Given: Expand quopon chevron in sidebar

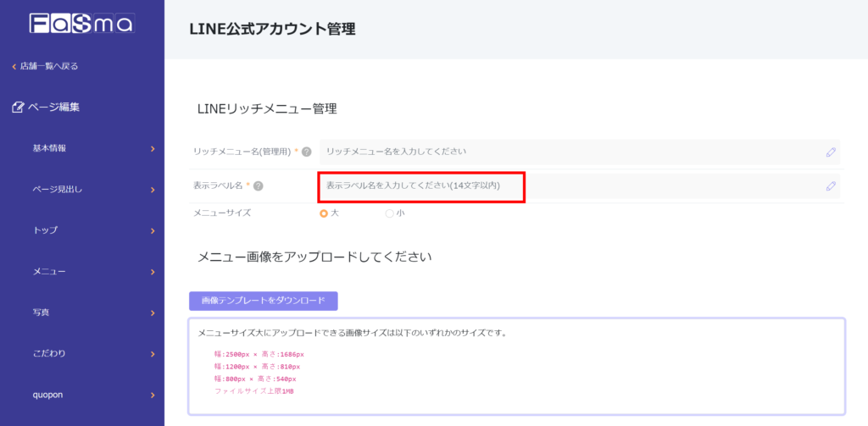Looking at the screenshot, I should [153, 395].
